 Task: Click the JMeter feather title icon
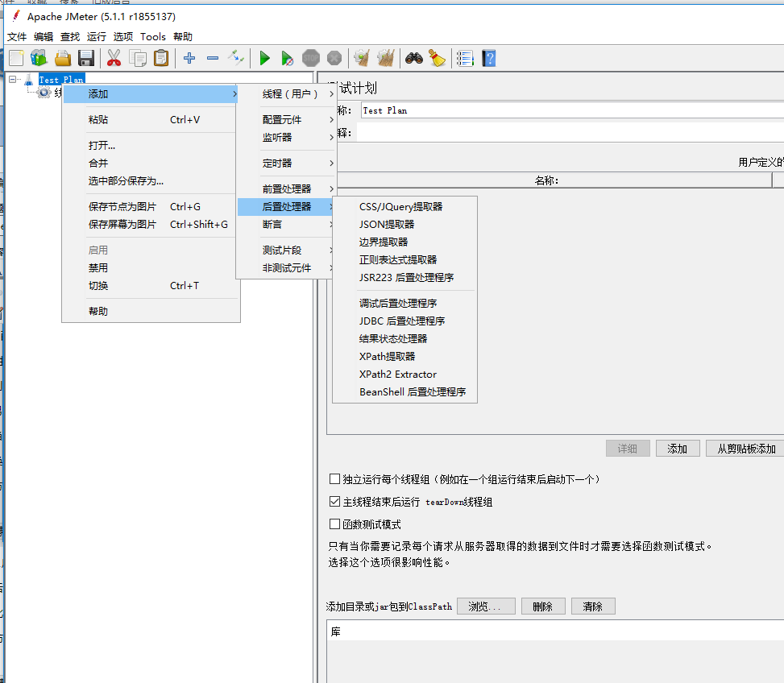[x=16, y=16]
